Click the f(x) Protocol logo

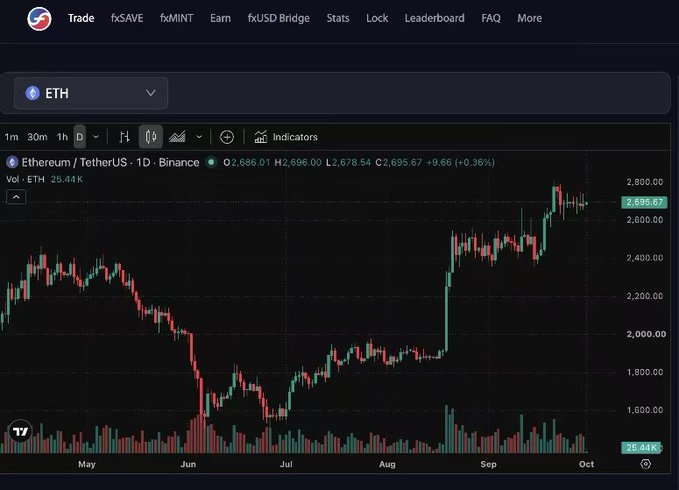(39, 19)
